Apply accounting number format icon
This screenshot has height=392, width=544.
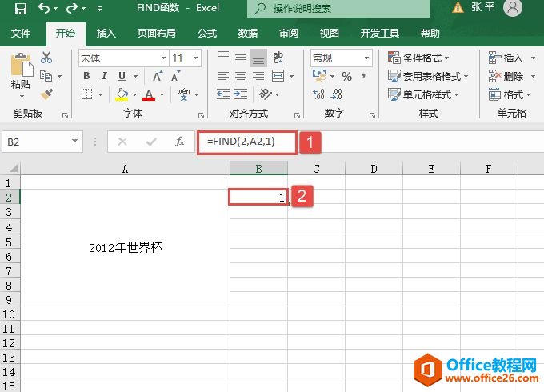pos(319,76)
